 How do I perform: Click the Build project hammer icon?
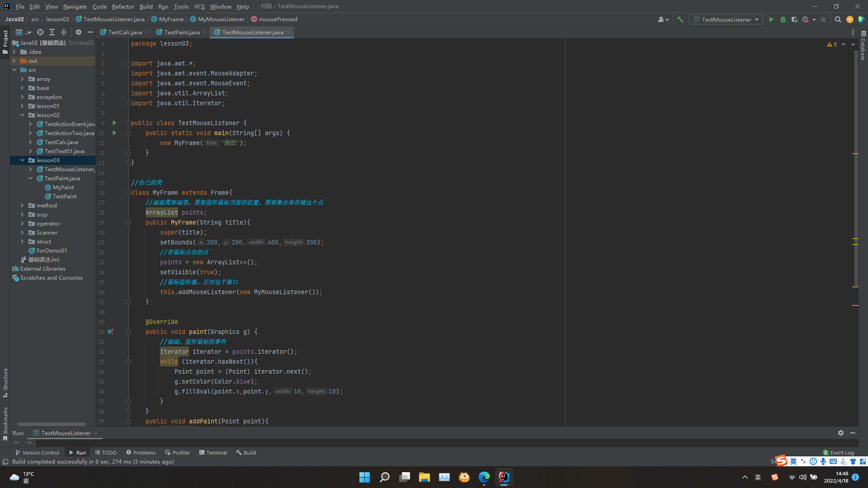coord(680,19)
